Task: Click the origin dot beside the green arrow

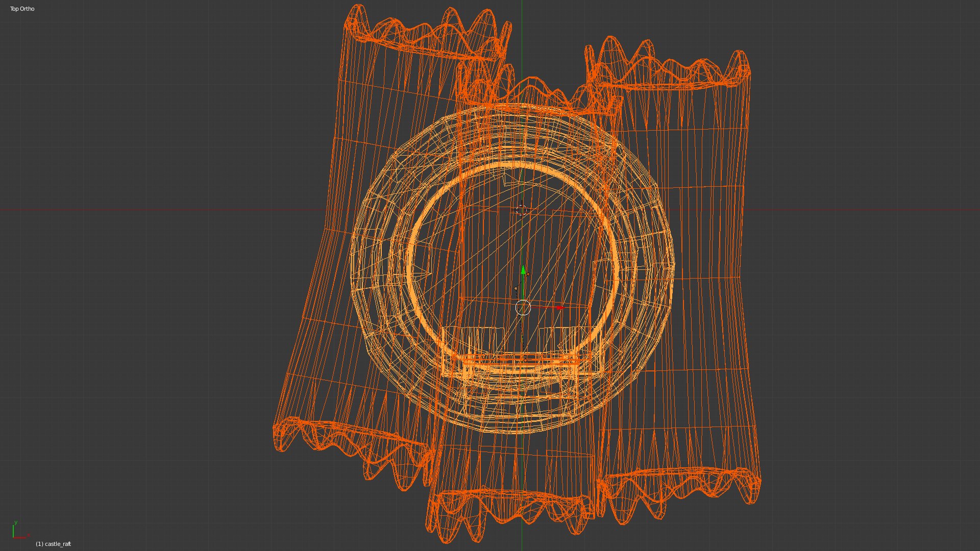Action: pos(528,274)
